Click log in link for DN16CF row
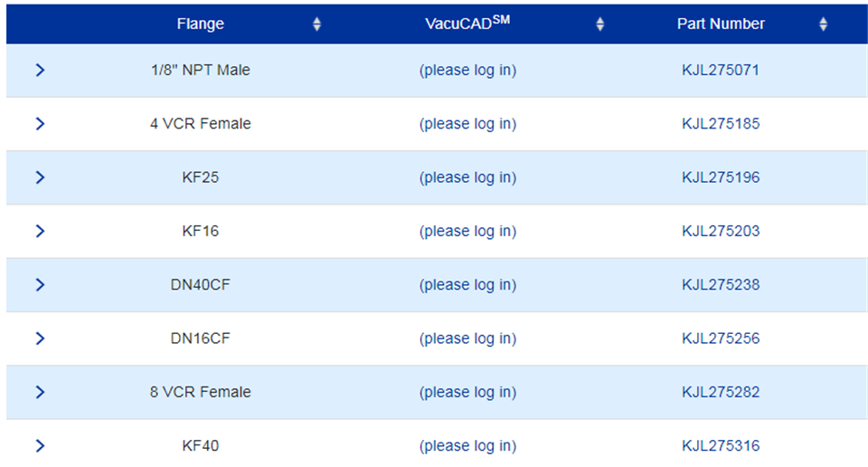The width and height of the screenshot is (868, 467). coord(467,338)
